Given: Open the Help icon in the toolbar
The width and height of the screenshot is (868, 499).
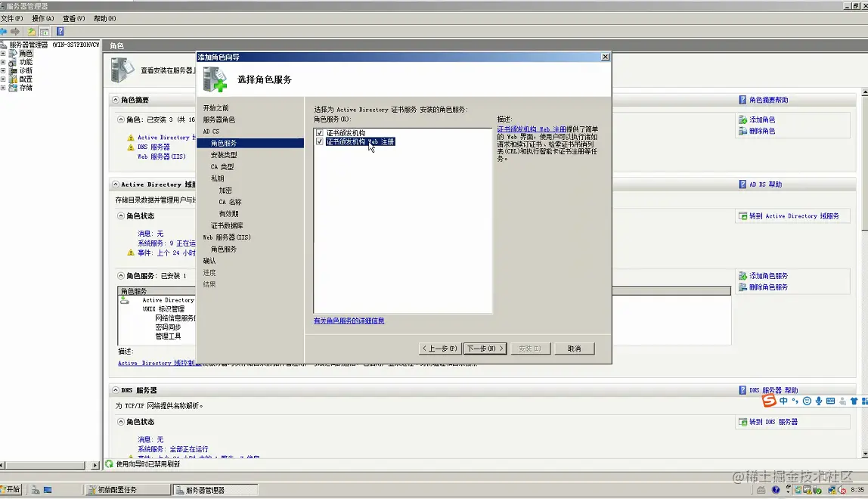Looking at the screenshot, I should coord(60,32).
